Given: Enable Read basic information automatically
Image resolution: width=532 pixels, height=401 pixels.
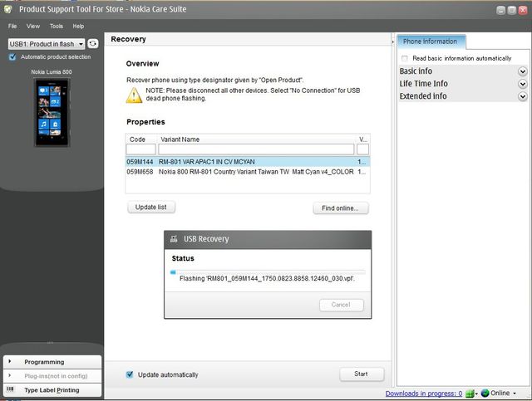Looking at the screenshot, I should [405, 58].
